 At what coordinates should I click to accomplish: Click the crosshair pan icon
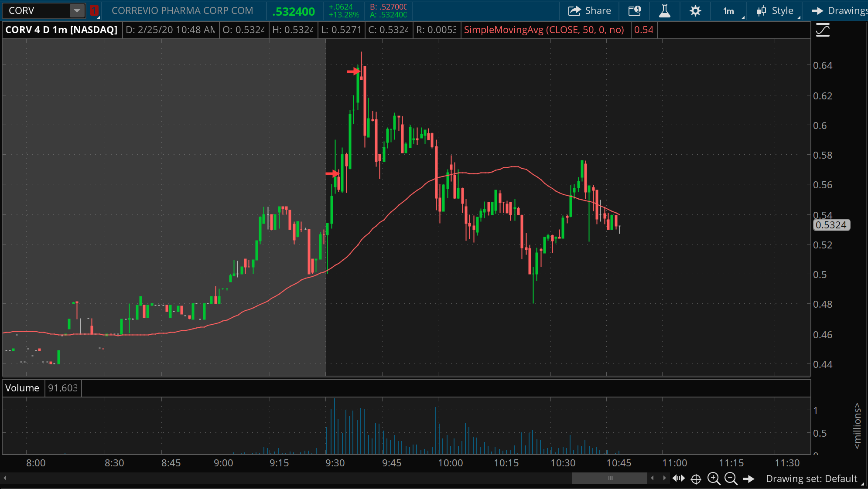[x=696, y=479]
